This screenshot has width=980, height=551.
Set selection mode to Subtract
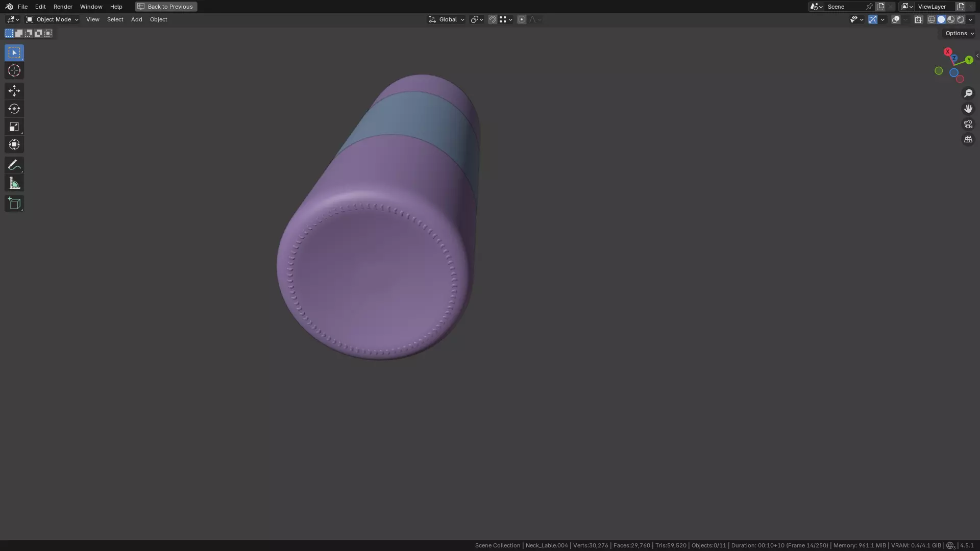[x=29, y=33]
